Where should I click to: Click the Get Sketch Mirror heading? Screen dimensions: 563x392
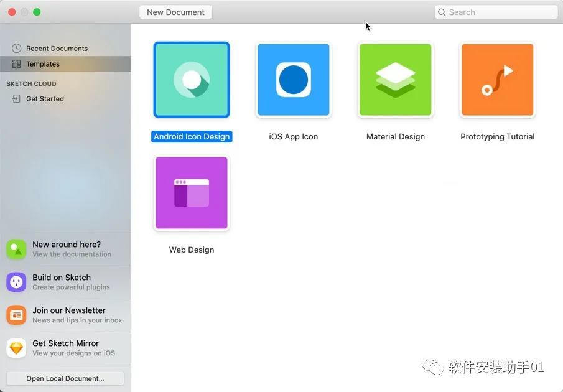coord(66,343)
